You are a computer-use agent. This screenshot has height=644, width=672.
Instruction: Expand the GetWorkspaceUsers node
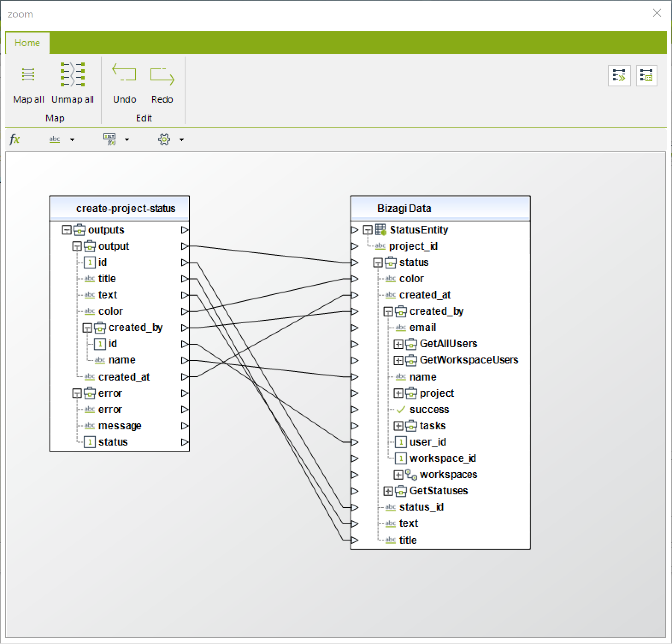(x=398, y=360)
